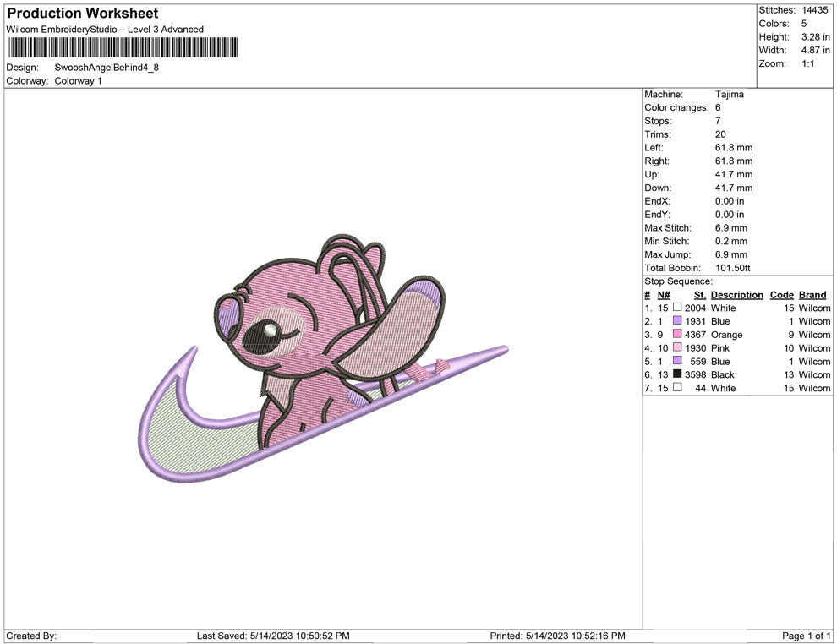
Task: Click the stitches count 14435
Action: pos(814,10)
